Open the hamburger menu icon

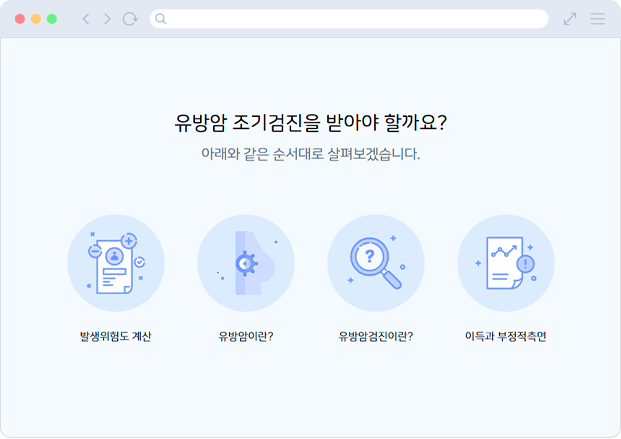pyautogui.click(x=598, y=19)
